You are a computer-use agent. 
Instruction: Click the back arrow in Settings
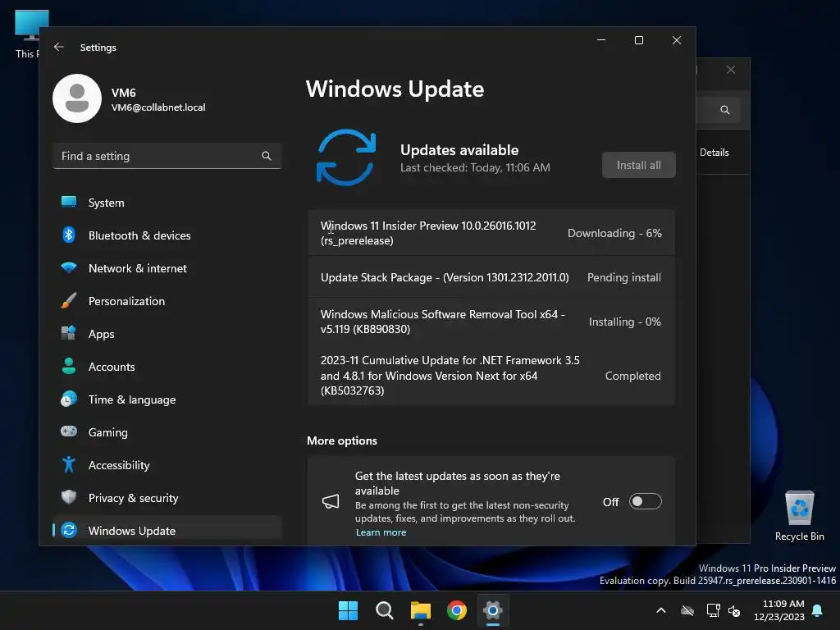(59, 47)
